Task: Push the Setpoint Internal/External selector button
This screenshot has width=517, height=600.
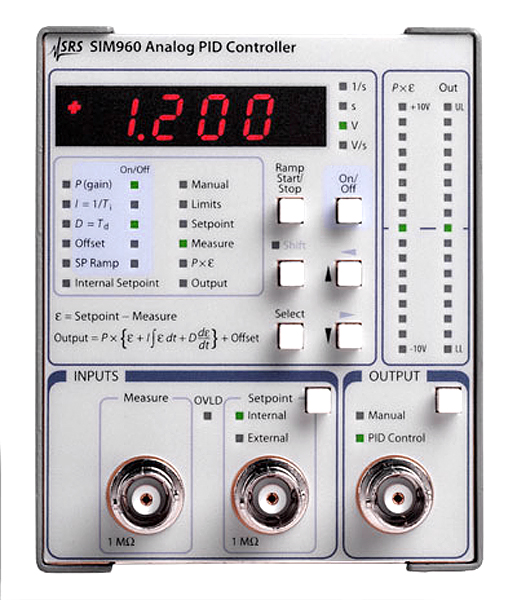Action: click(x=318, y=400)
